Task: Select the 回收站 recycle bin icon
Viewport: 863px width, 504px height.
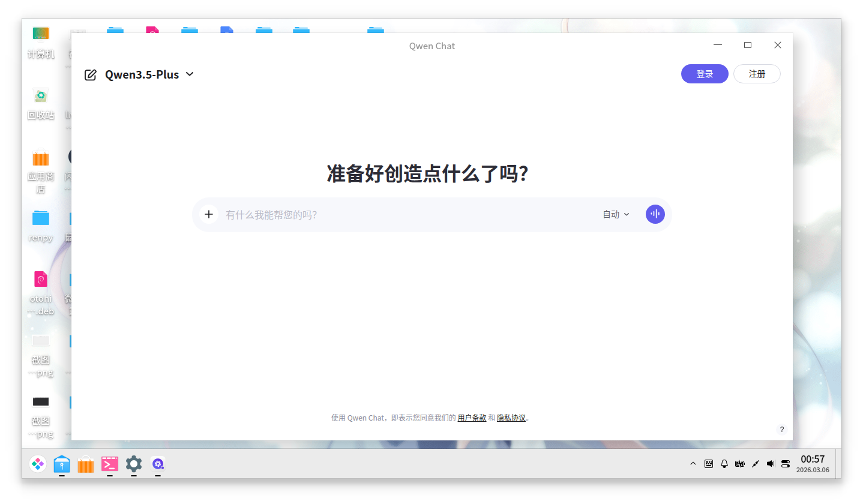Action: click(41, 103)
